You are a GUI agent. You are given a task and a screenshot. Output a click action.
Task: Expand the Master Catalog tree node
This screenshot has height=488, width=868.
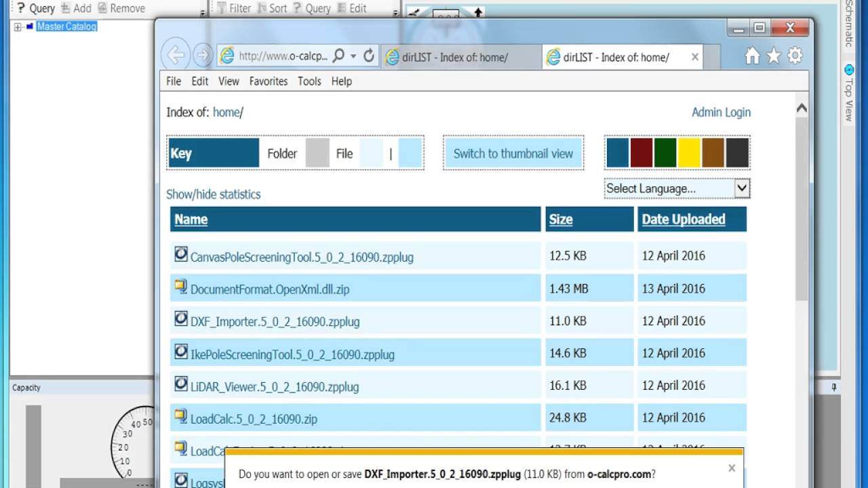click(x=18, y=27)
